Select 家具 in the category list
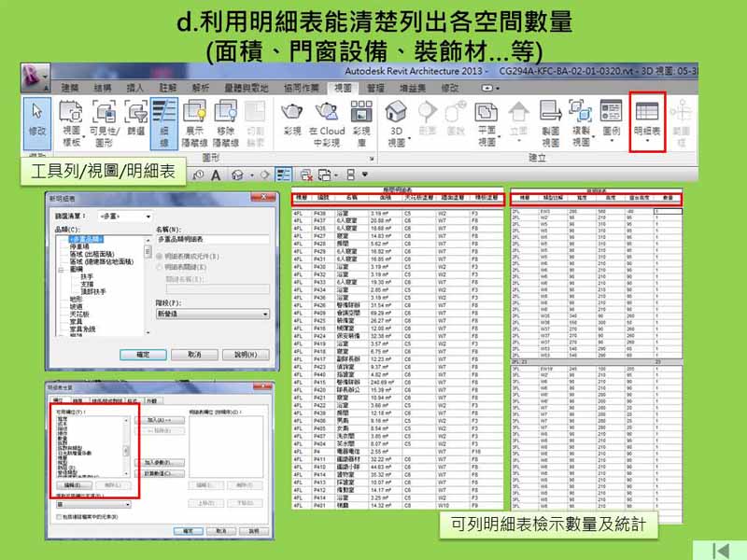This screenshot has height=560, width=747. click(x=77, y=321)
